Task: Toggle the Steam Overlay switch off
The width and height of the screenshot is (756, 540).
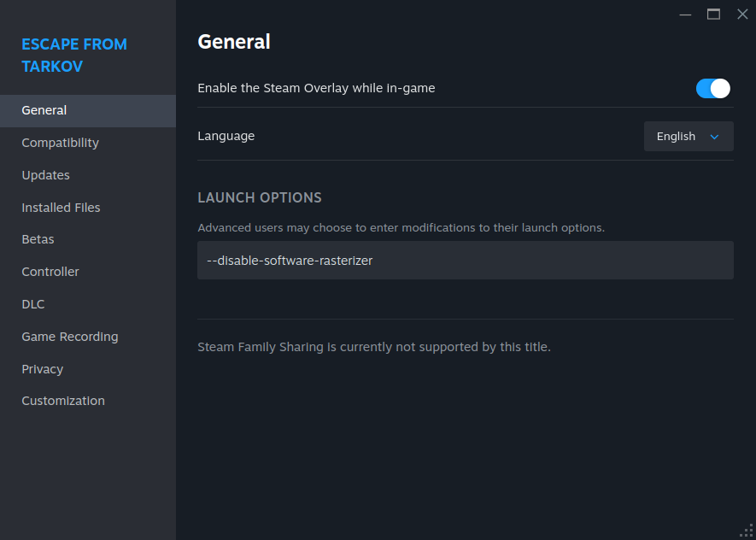Action: coord(712,88)
